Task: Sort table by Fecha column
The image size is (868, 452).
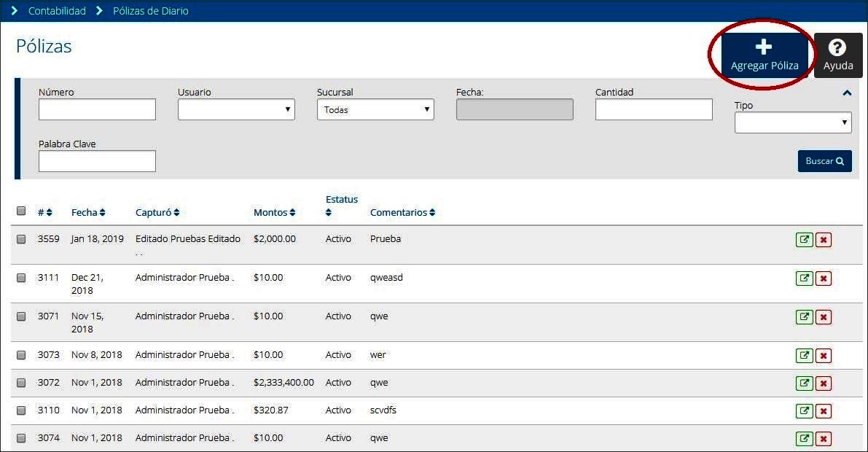Action: click(x=88, y=213)
